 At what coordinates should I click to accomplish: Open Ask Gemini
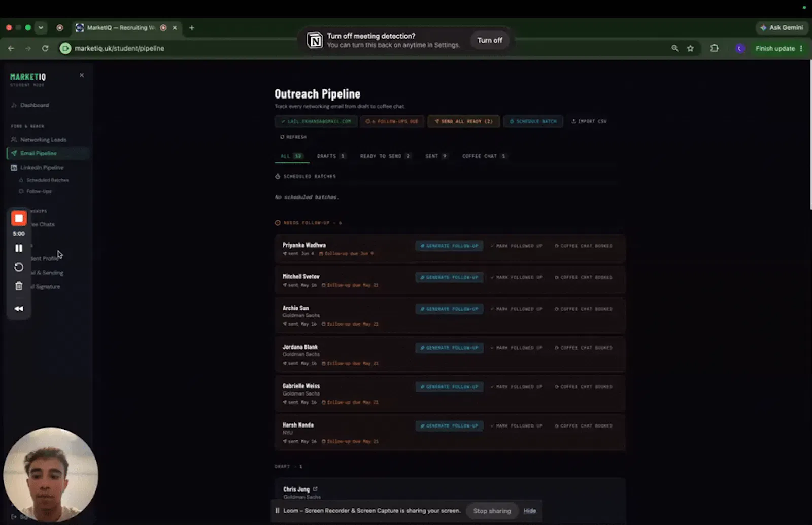click(x=782, y=28)
